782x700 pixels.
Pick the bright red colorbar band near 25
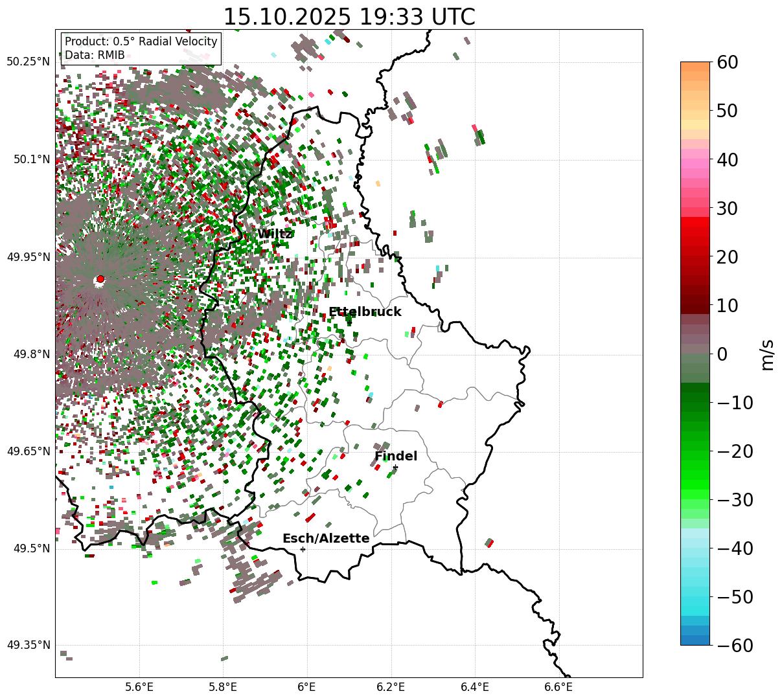point(695,231)
